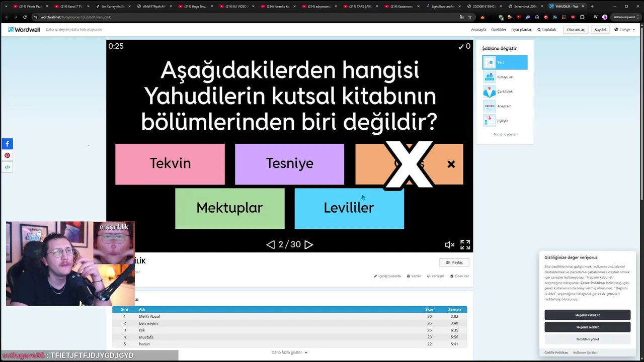Choose the Tesniye answer
Viewport: 644px width, 362px height.
[x=289, y=164]
